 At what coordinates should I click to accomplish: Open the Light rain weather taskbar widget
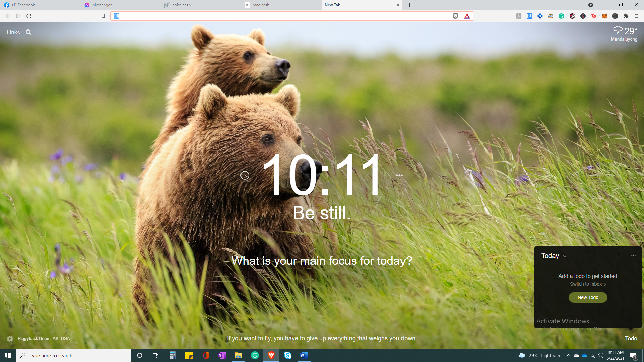539,355
